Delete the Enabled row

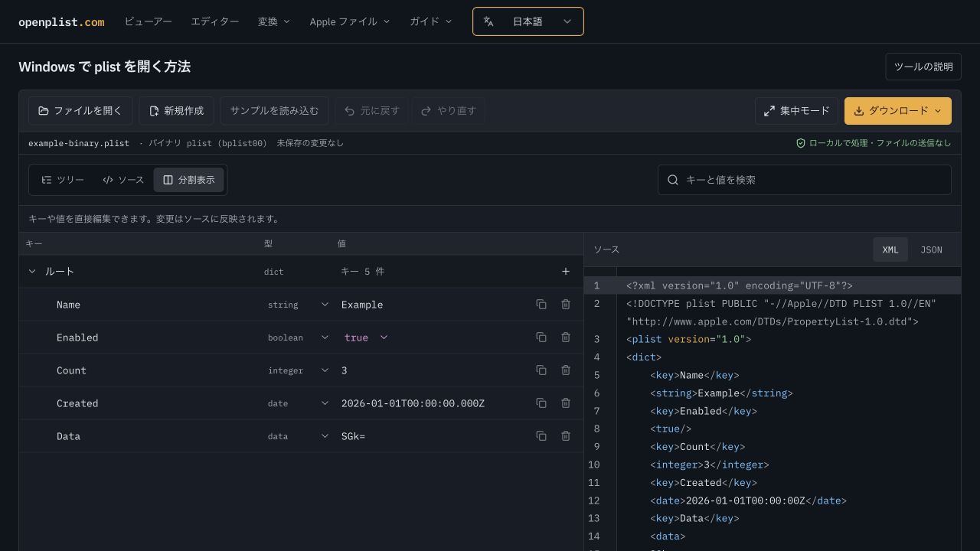(566, 337)
